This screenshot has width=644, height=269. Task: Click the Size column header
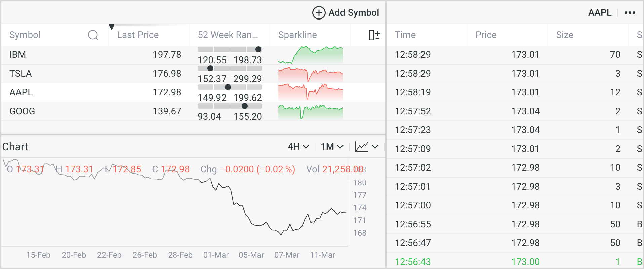[565, 35]
